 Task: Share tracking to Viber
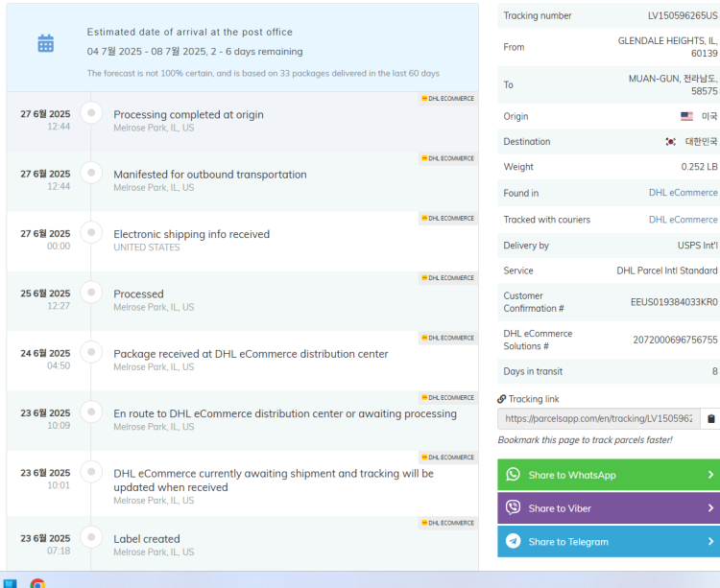(x=609, y=508)
